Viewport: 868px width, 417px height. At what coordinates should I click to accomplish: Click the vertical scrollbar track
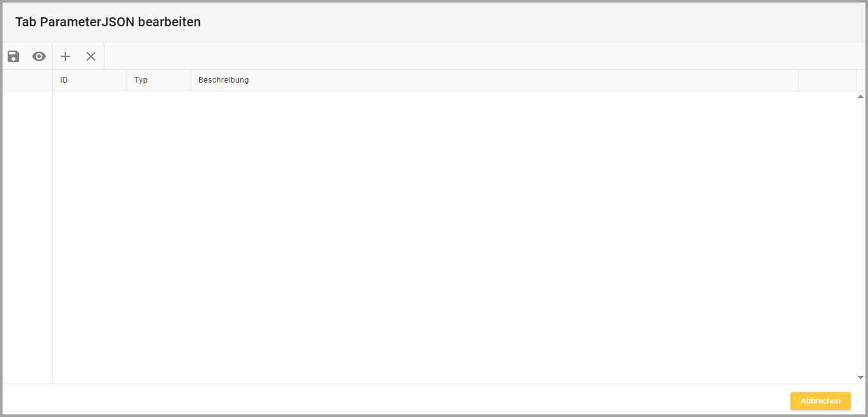pos(860,237)
